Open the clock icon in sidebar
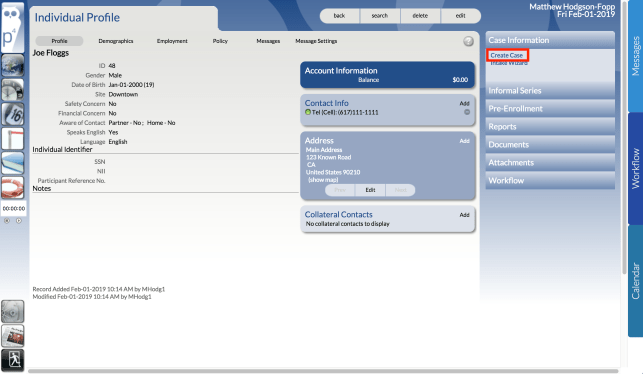Image resolution: width=643 pixels, height=374 pixels. point(13,90)
